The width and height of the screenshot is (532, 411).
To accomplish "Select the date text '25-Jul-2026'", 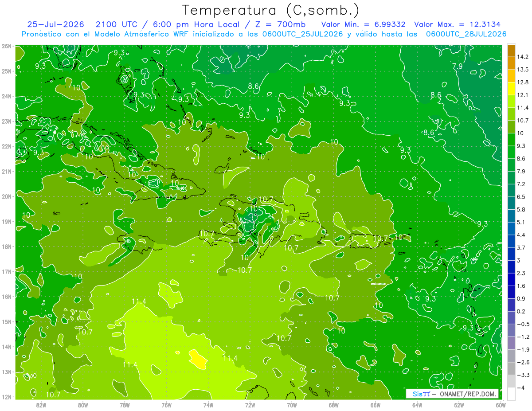I will click(x=56, y=24).
